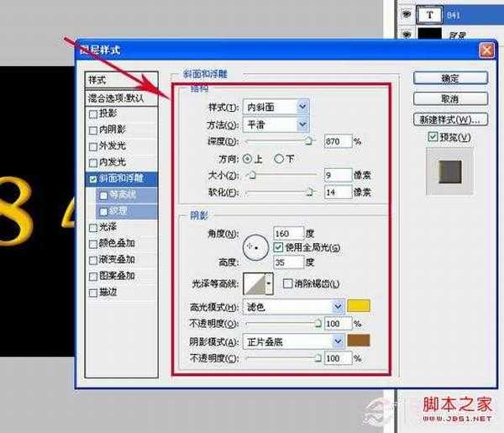The height and width of the screenshot is (433, 504).
Task: Click the 确定 OK button
Action: (450, 78)
